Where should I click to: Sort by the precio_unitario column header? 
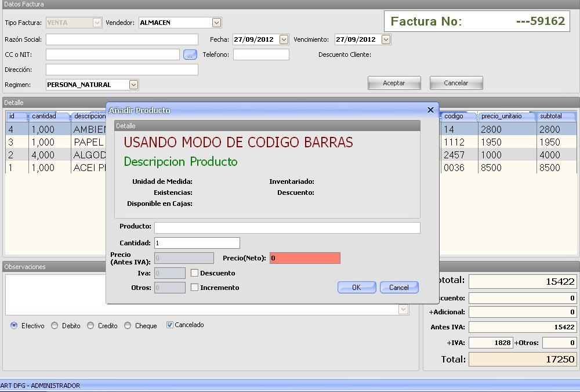tap(502, 116)
